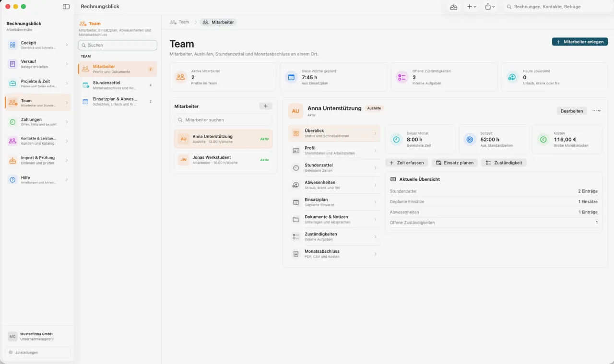The width and height of the screenshot is (614, 364).
Task: Click the Hilfe question mark icon
Action: pyautogui.click(x=13, y=179)
